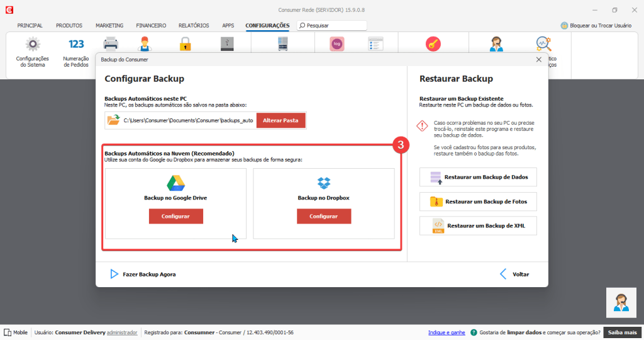Click the pink log icon

(337, 43)
